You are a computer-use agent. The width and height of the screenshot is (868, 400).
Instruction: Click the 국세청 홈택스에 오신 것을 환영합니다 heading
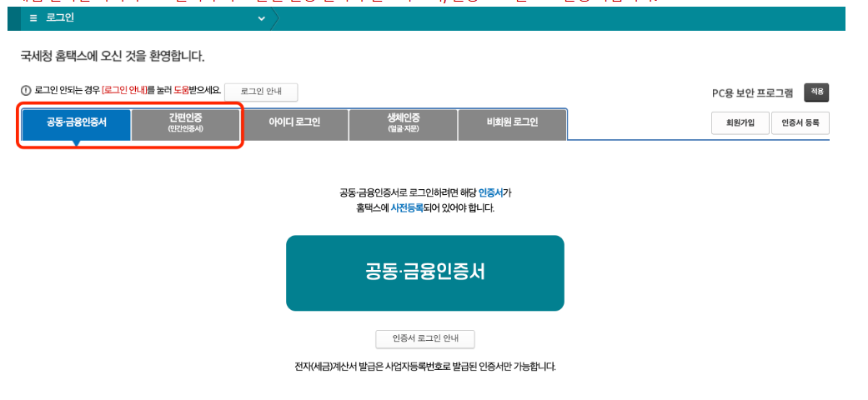pyautogui.click(x=113, y=57)
